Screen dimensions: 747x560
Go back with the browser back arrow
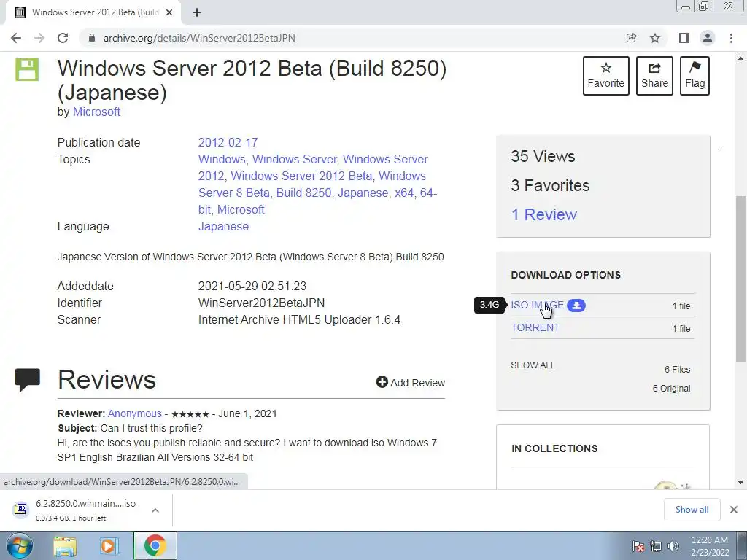point(16,38)
